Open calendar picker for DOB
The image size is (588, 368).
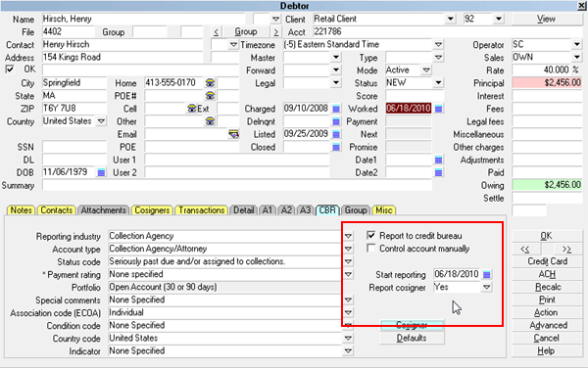pos(101,172)
